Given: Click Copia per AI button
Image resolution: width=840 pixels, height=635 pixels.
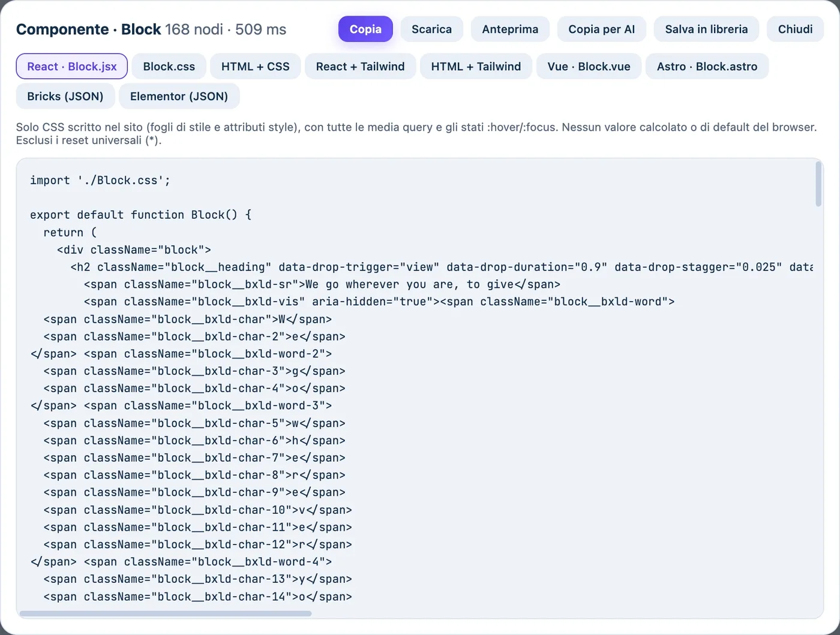Looking at the screenshot, I should (x=602, y=29).
